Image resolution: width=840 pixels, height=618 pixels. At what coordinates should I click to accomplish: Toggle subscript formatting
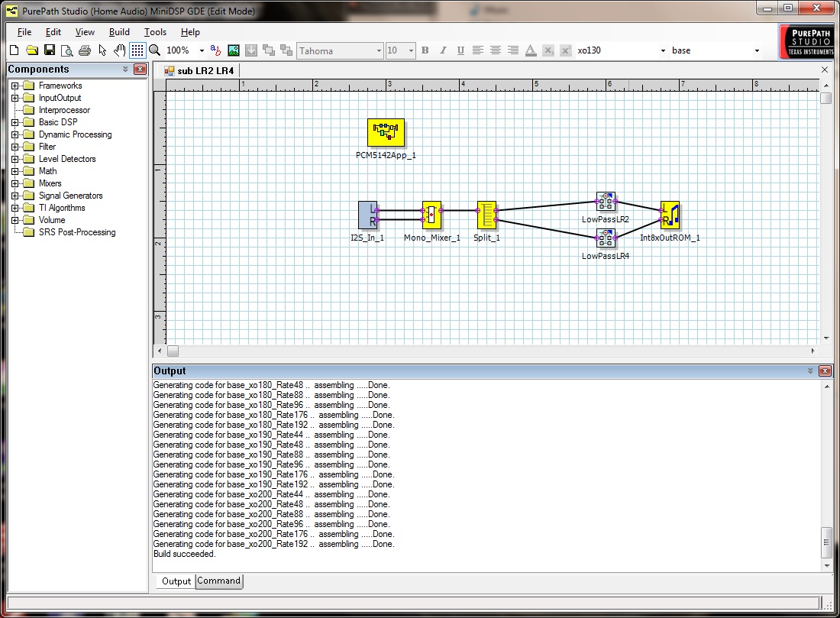tap(548, 50)
